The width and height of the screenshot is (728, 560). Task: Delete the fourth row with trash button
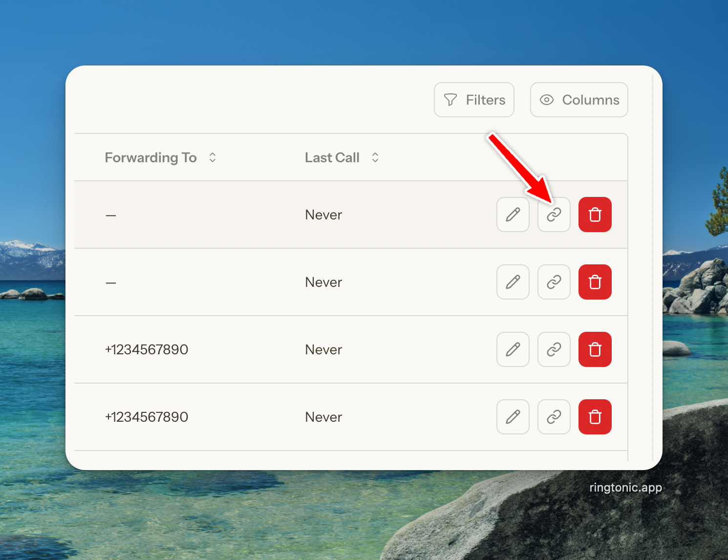point(595,417)
